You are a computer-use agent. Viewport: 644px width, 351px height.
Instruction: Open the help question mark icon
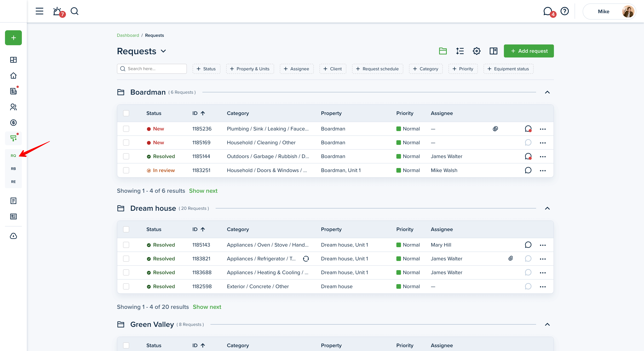pos(564,11)
